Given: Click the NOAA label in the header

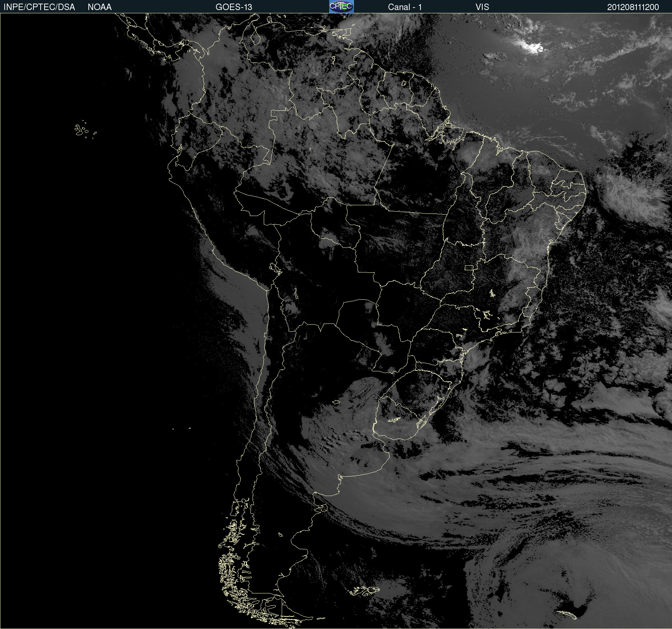Looking at the screenshot, I should tap(100, 7).
